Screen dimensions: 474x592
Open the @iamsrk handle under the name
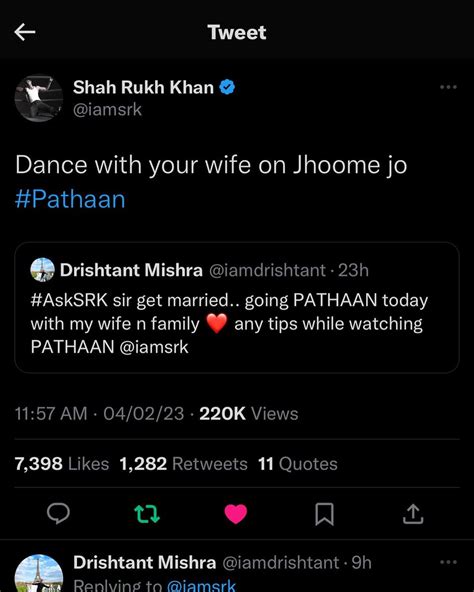tap(107, 110)
